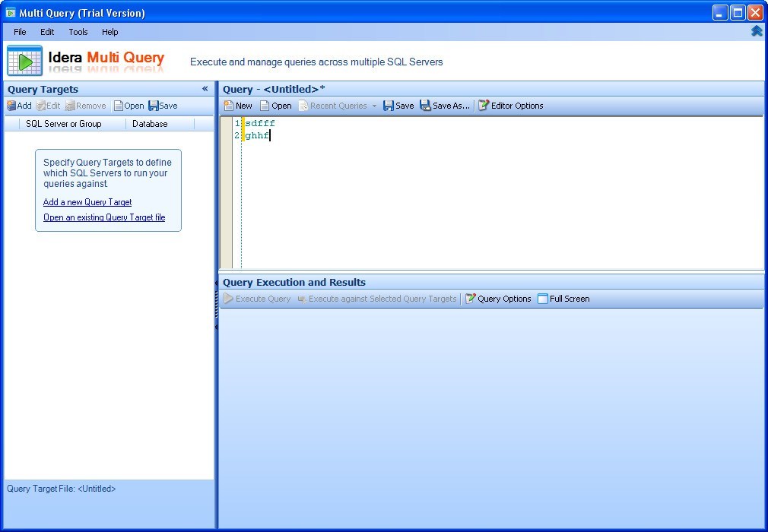Collapse the Query Targets panel with the double chevron
768x532 pixels.
tap(205, 89)
